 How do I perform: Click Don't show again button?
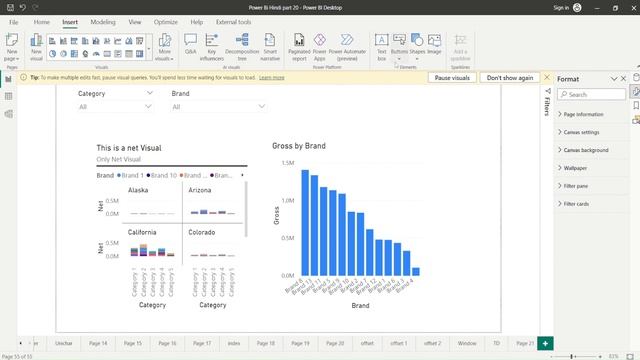[510, 78]
